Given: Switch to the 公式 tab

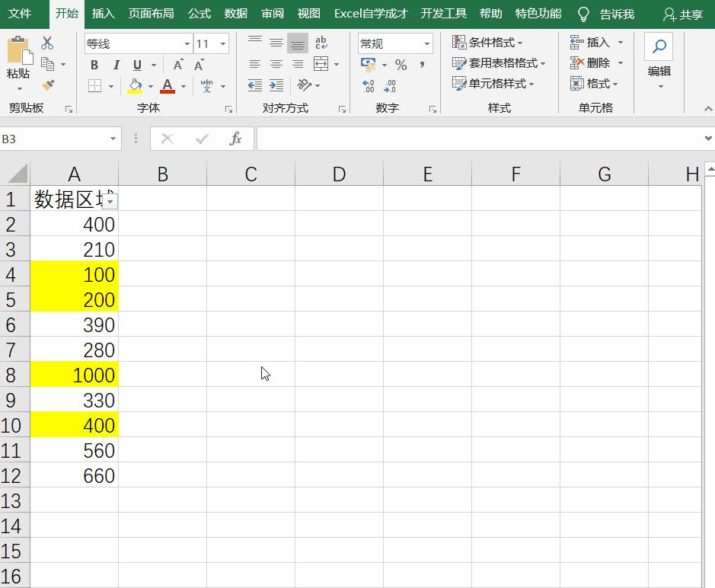Looking at the screenshot, I should click(x=199, y=14).
